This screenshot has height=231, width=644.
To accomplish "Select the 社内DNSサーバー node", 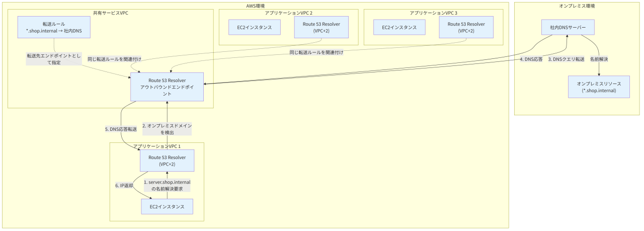I will 568,27.
